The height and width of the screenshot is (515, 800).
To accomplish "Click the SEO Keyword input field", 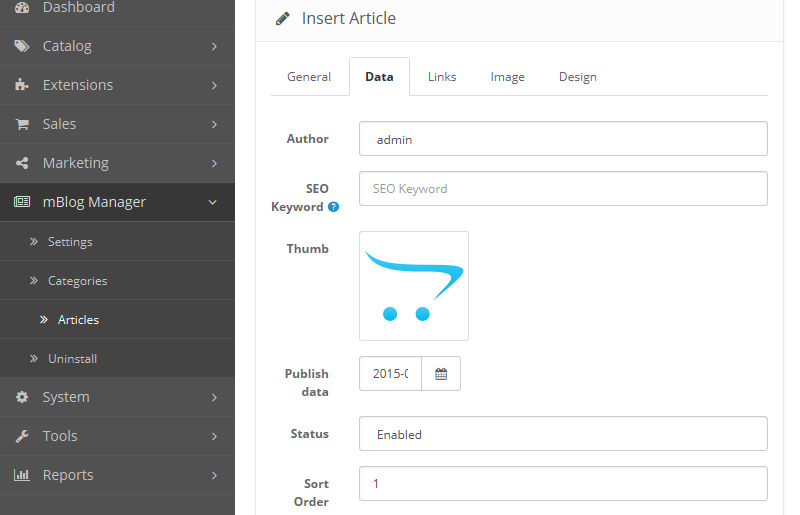I will point(563,188).
